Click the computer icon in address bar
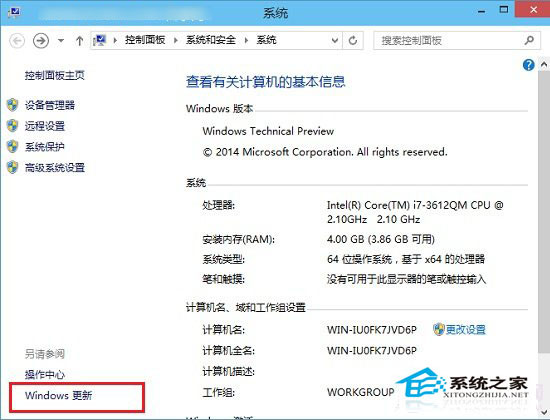This screenshot has width=550, height=420. [x=100, y=40]
